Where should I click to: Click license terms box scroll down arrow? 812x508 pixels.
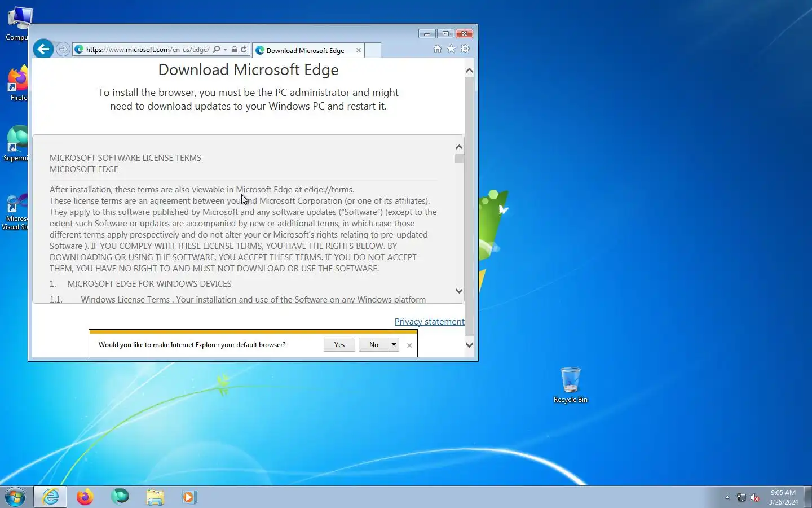click(459, 291)
